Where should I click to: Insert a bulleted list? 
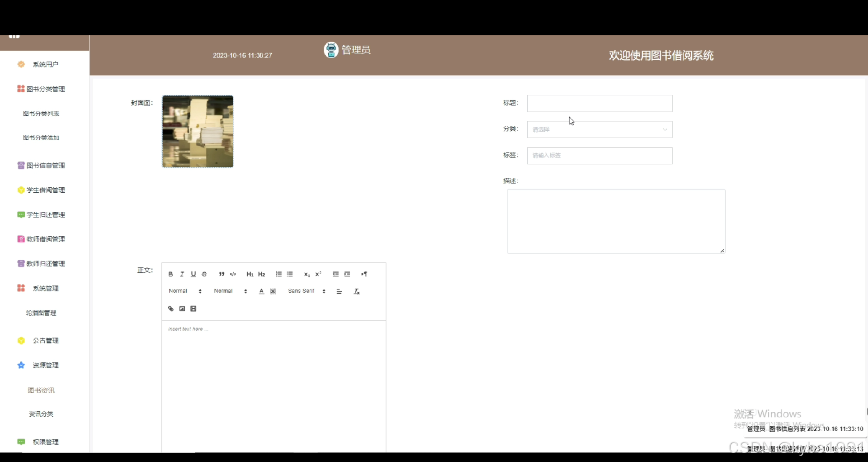point(290,274)
